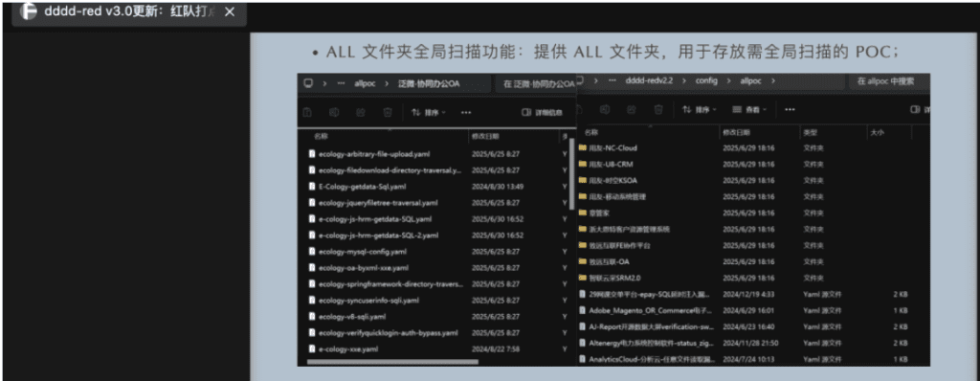980x381 pixels.
Task: Open 排序 sort dropdown in left explorer window
Action: (429, 113)
